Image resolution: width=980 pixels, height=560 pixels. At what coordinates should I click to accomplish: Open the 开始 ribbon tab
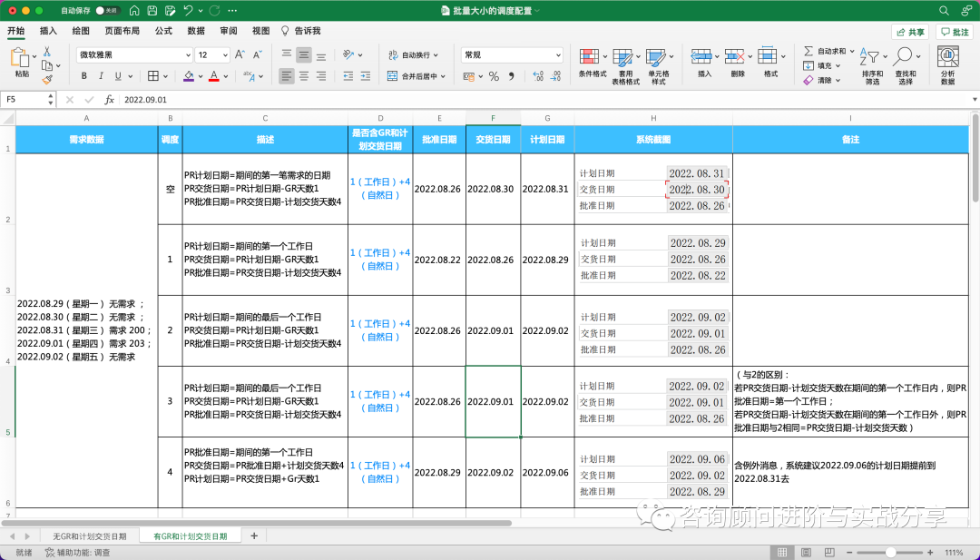[15, 31]
